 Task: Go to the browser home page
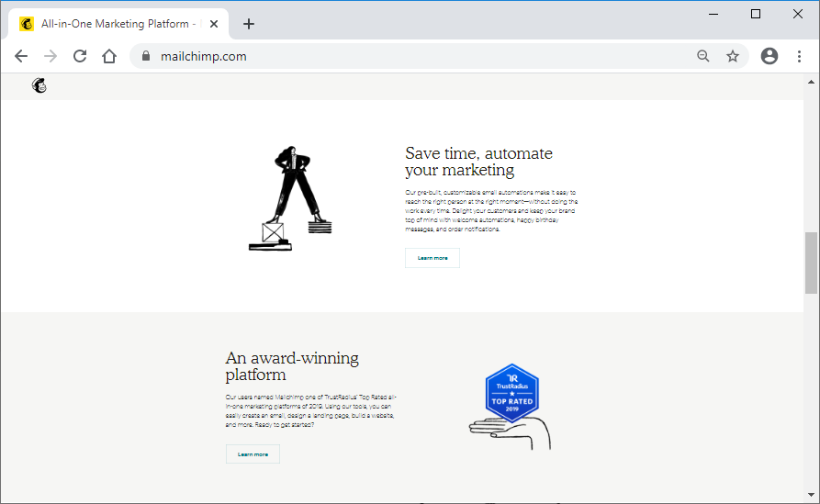pyautogui.click(x=108, y=56)
